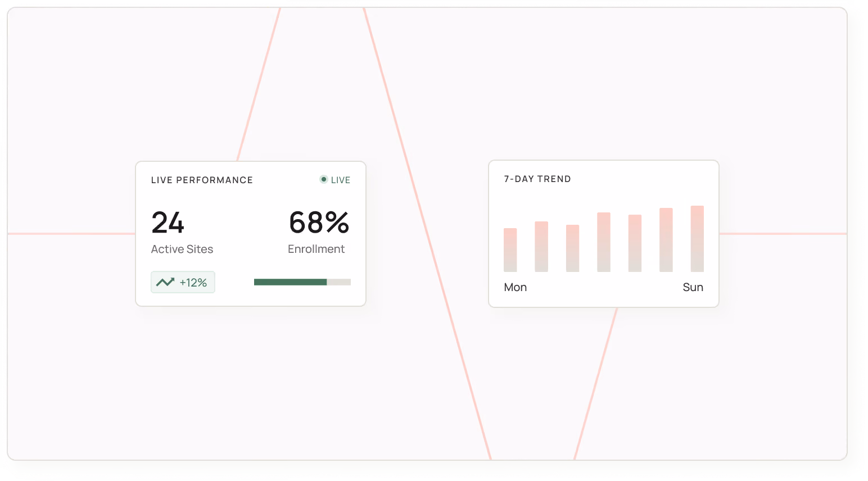This screenshot has width=868, height=481.
Task: Click the upward trend arrow icon
Action: (165, 282)
